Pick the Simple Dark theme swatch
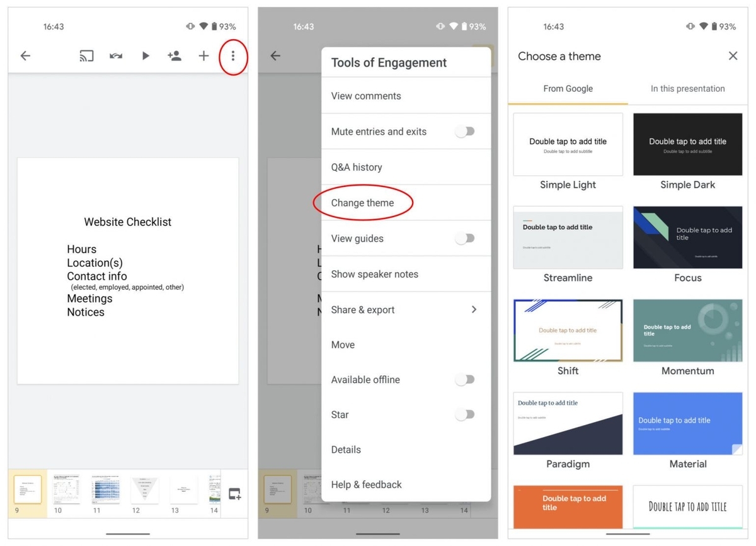This screenshot has width=756, height=546. 687,144
